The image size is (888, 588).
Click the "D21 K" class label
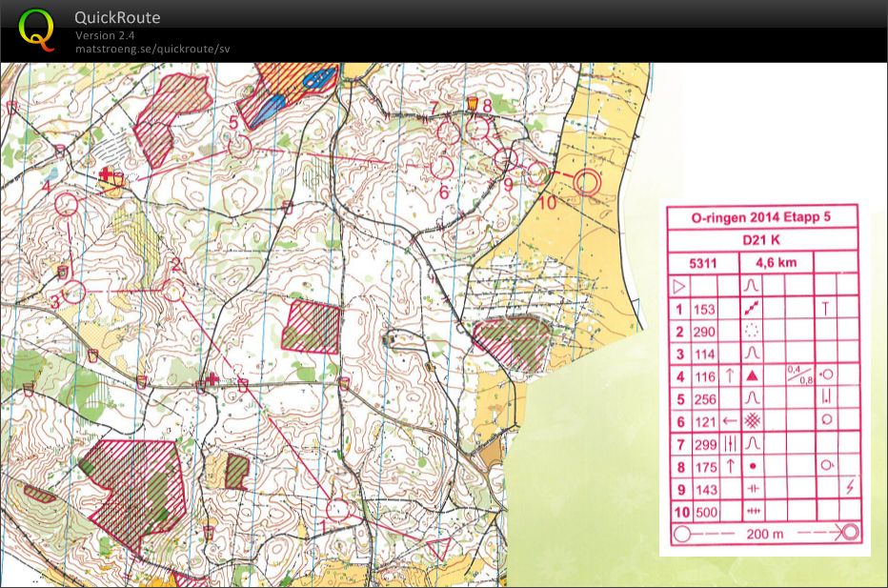(x=761, y=240)
